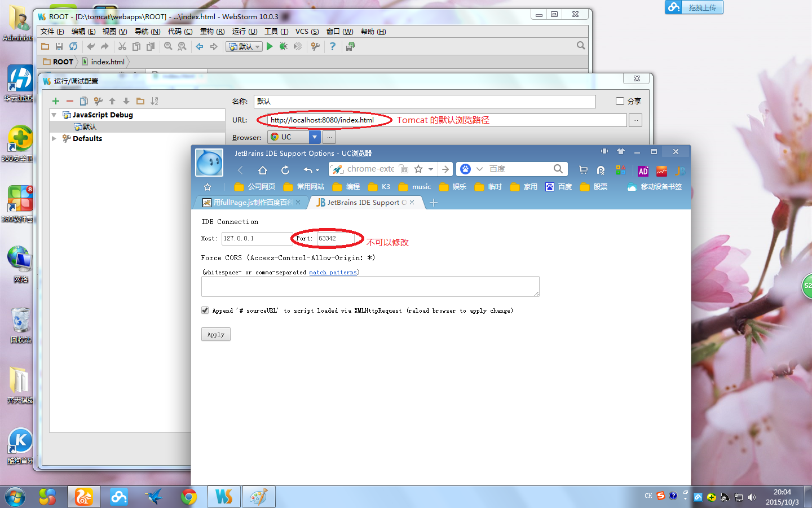812x508 pixels.
Task: Click the AD blocker icon in UC browser
Action: click(x=643, y=171)
